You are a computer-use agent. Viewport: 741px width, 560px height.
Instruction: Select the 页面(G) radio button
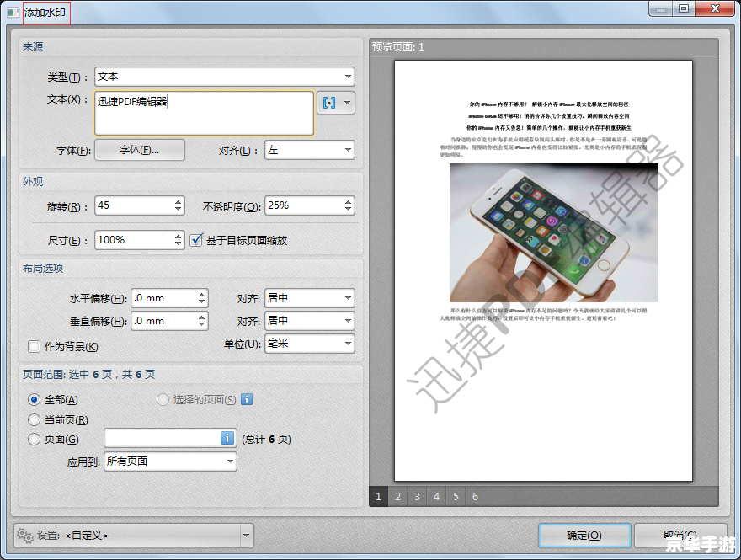coord(34,440)
